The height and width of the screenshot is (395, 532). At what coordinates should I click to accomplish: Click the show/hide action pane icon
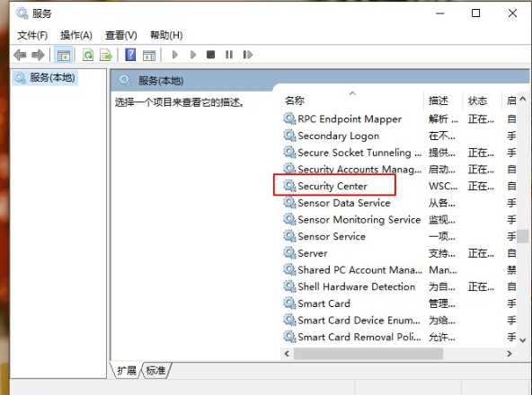pos(149,55)
